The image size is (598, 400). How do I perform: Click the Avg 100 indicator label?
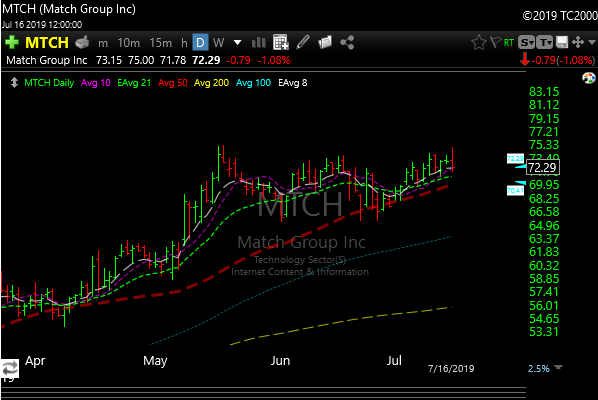[253, 83]
